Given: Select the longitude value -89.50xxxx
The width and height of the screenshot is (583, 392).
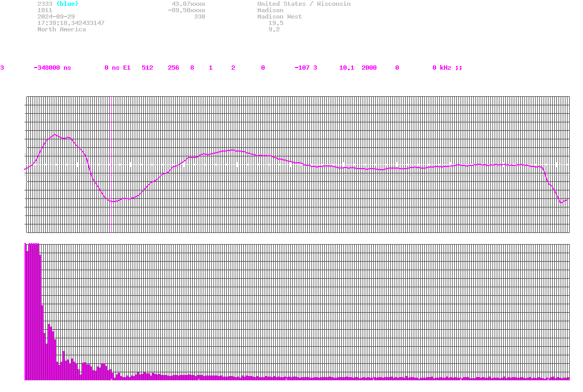Looking at the screenshot, I should (186, 10).
